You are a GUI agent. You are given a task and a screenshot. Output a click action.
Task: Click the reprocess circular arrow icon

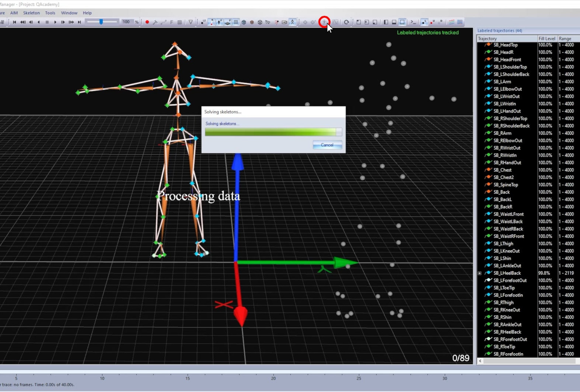click(346, 22)
